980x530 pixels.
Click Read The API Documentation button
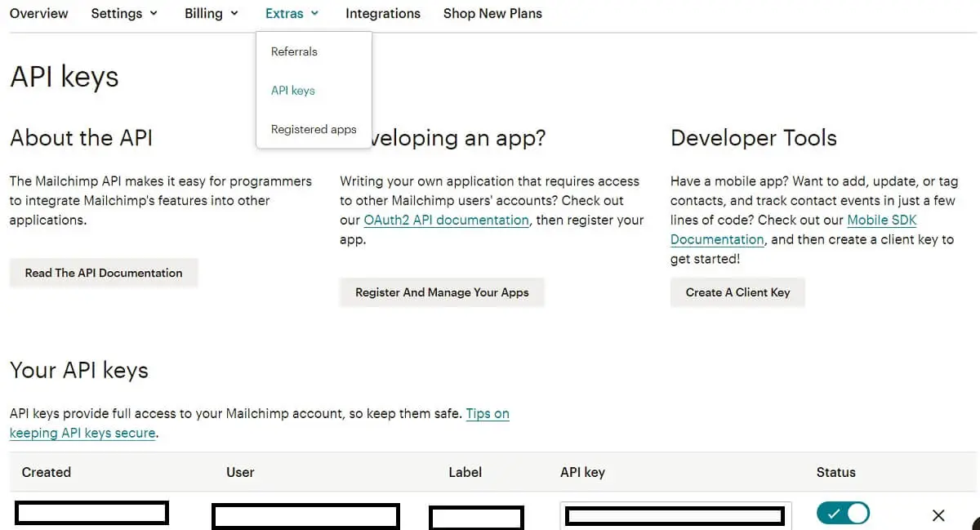[104, 273]
